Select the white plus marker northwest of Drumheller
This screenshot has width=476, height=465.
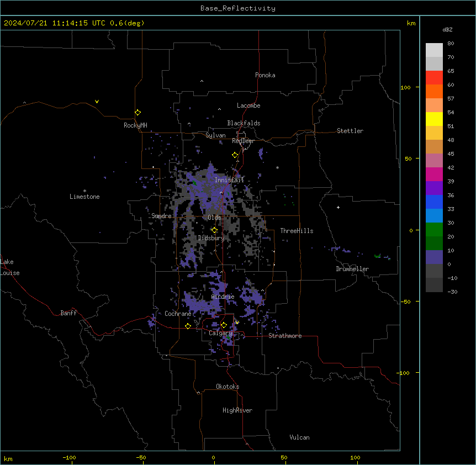338,207
